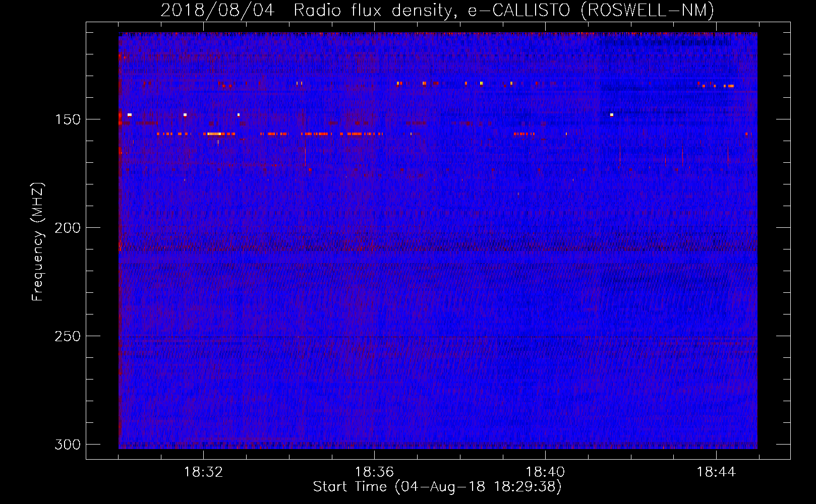Click the 200 frequency tick label
816x504 pixels.
(x=68, y=228)
